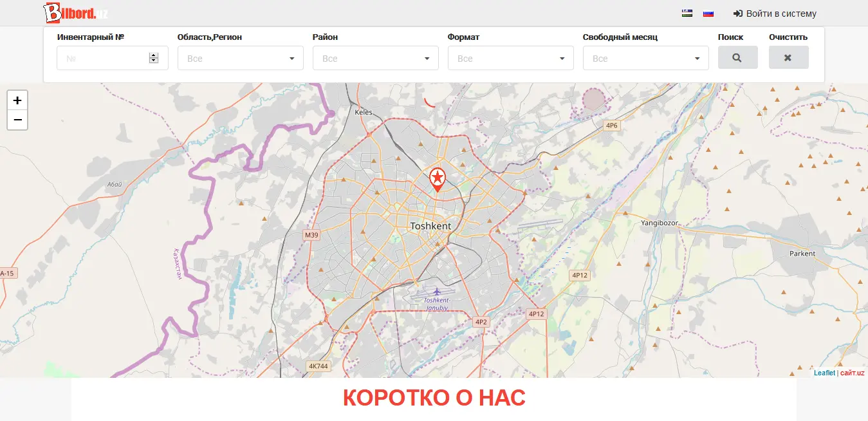The image size is (868, 421).
Task: Open the сайт.uz attribution link
Action: click(x=852, y=373)
